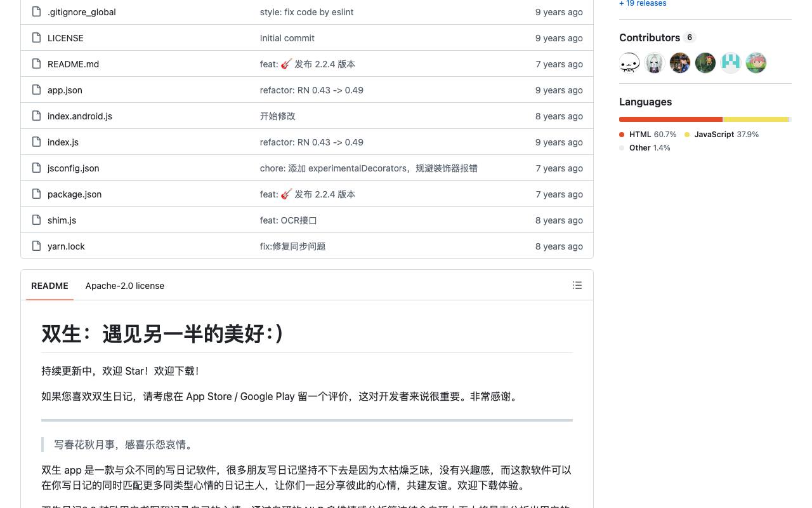Click the paragraph mentioning App Store / Google Play
Screen dimensions: 812x508
click(280, 397)
